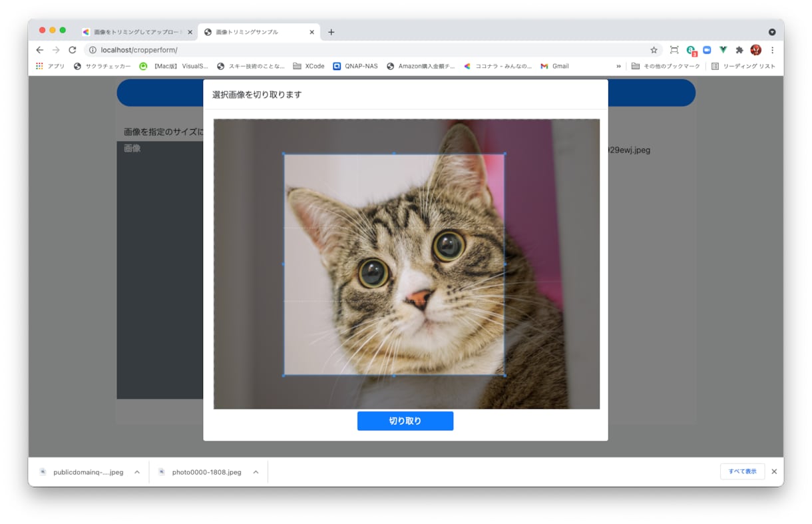Click the bottom-left crop box handle
The image size is (812, 524).
[284, 375]
